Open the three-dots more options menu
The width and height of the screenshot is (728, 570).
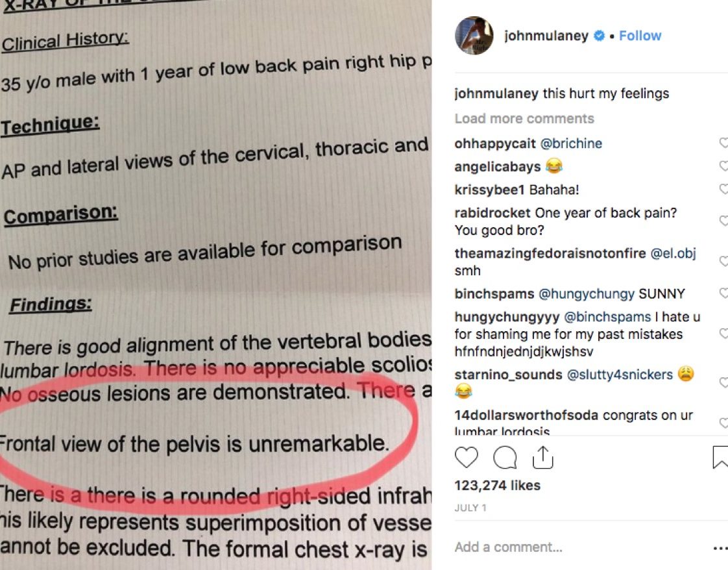pyautogui.click(x=720, y=548)
